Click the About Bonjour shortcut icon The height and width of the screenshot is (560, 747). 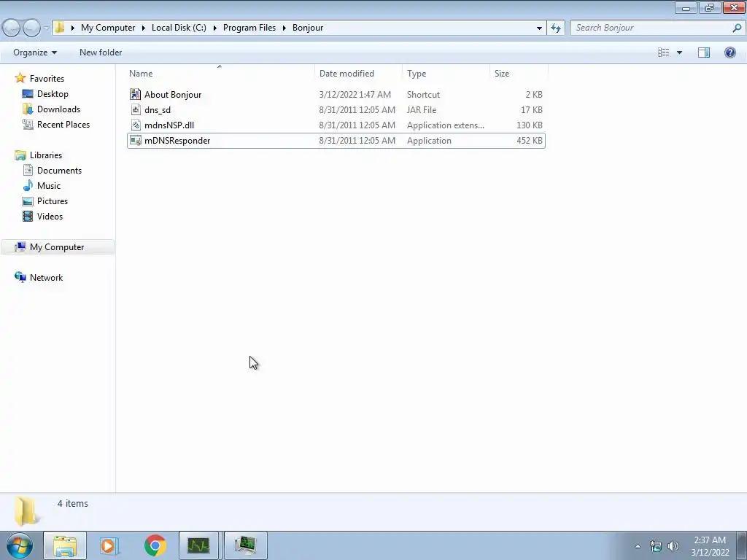136,94
